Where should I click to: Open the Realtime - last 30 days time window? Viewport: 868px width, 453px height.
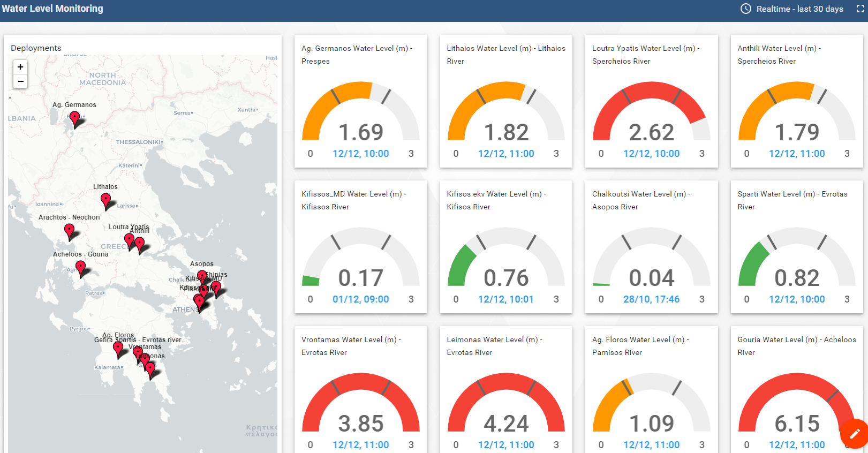792,9
